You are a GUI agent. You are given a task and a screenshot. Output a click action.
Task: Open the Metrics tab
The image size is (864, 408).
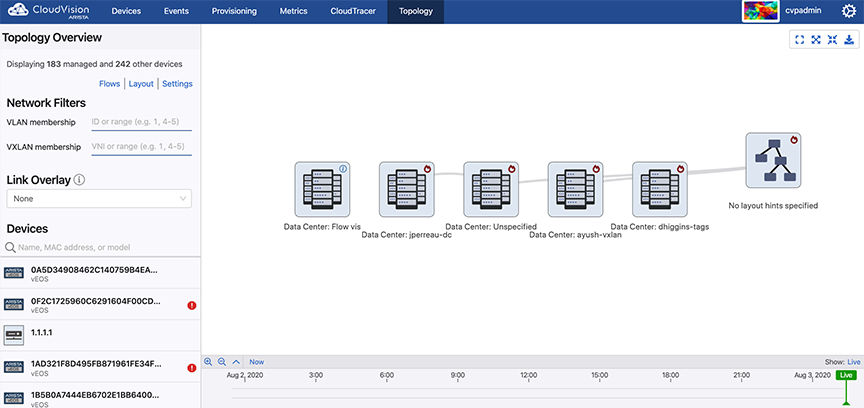point(294,12)
